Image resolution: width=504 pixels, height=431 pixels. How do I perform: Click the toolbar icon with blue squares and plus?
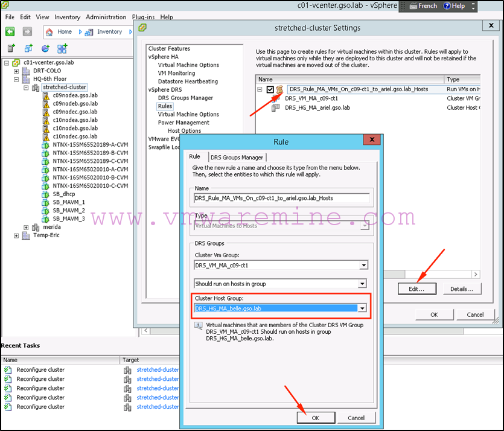pos(62,48)
